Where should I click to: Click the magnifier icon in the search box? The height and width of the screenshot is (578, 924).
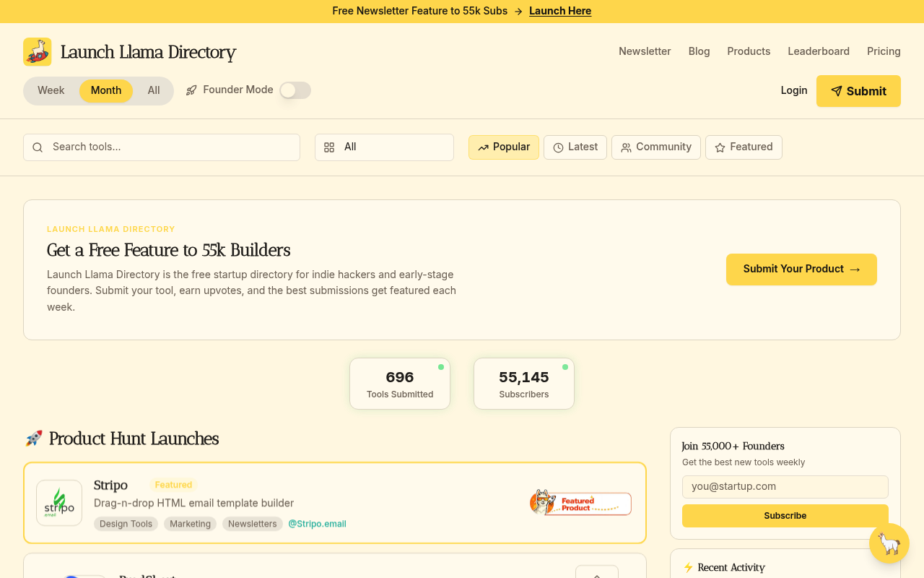pyautogui.click(x=38, y=147)
